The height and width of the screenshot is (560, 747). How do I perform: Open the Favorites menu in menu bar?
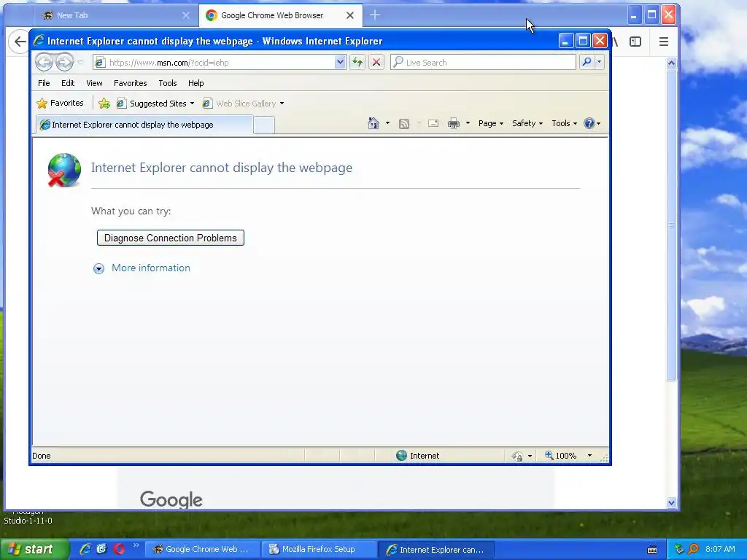pyautogui.click(x=130, y=83)
